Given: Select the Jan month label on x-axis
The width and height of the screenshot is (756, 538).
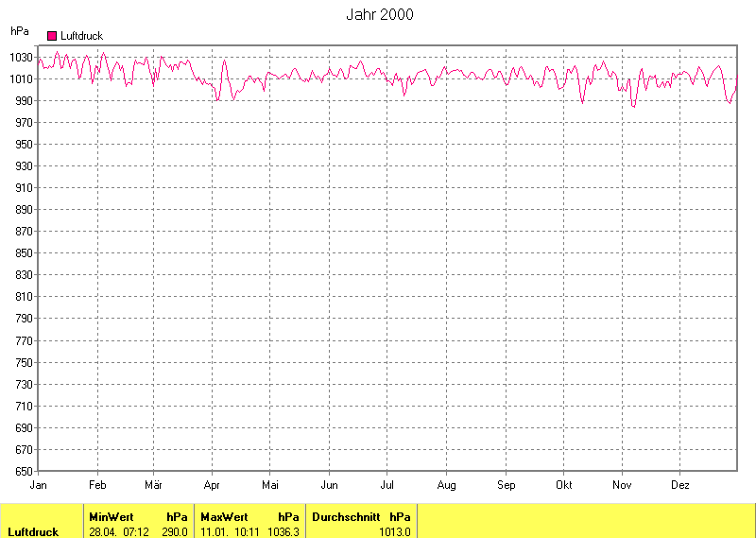Looking at the screenshot, I should pyautogui.click(x=39, y=485).
